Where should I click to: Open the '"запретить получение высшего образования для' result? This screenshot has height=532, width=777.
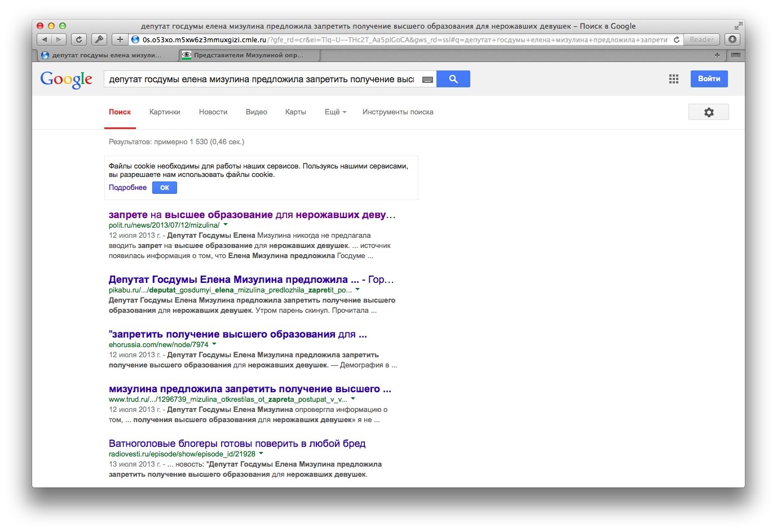[238, 334]
